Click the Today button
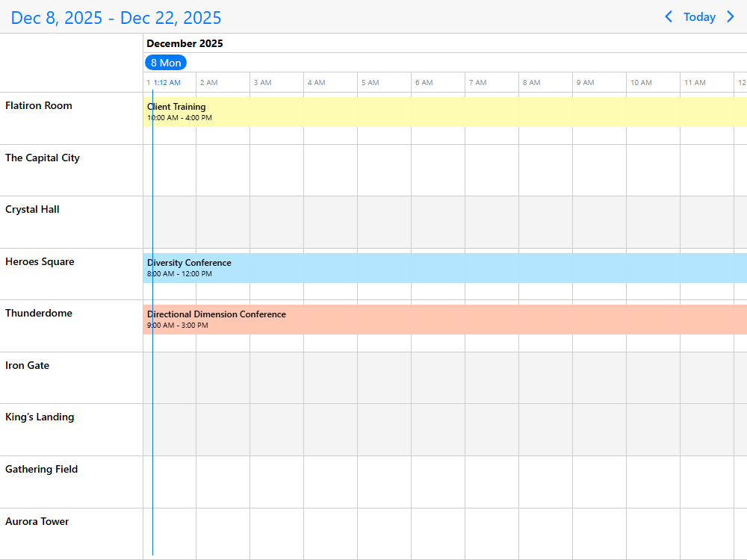The width and height of the screenshot is (747, 560). (x=699, y=16)
